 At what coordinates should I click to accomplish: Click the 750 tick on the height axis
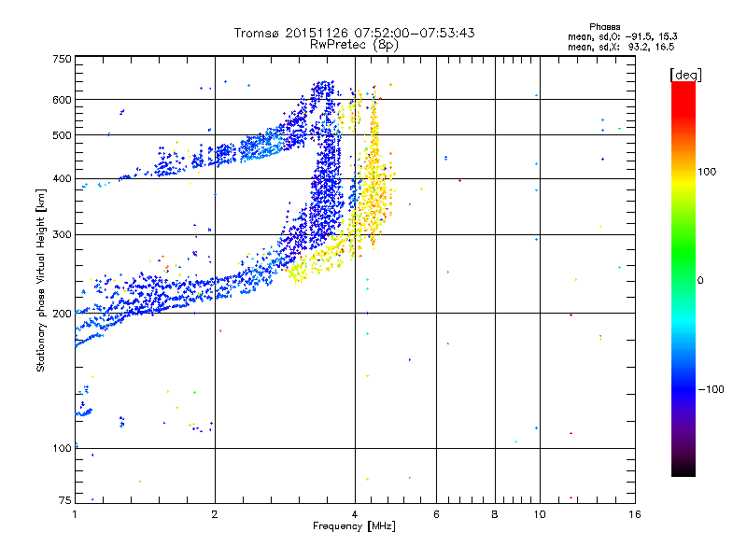click(62, 59)
